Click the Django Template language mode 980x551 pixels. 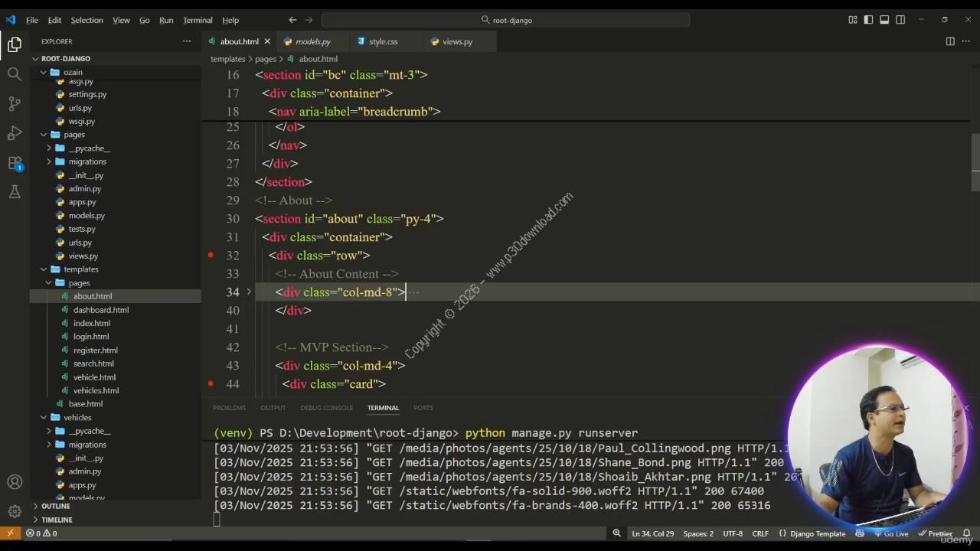point(817,533)
